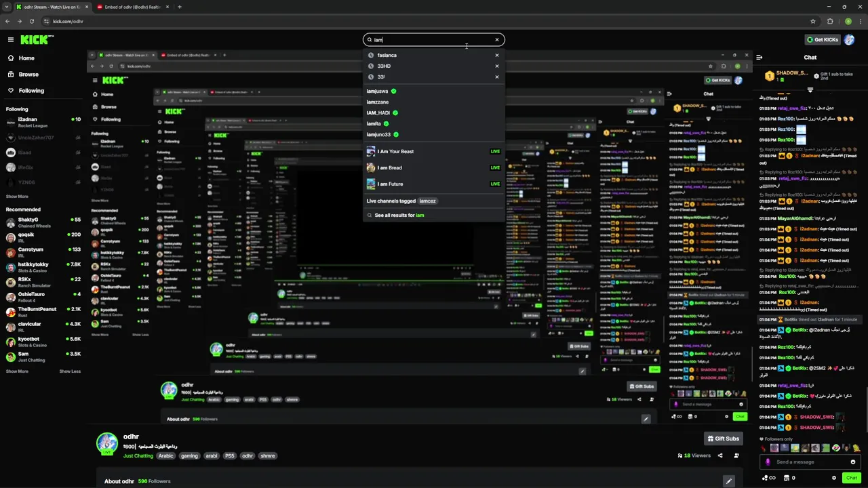Image resolution: width=868 pixels, height=488 pixels.
Task: Show Less recommended channels
Action: coord(70,371)
